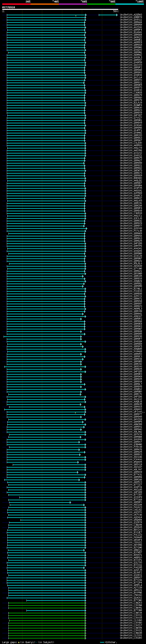
Task: Select hit label UniRef100_Q1KXV3
Action: coord(131,65)
